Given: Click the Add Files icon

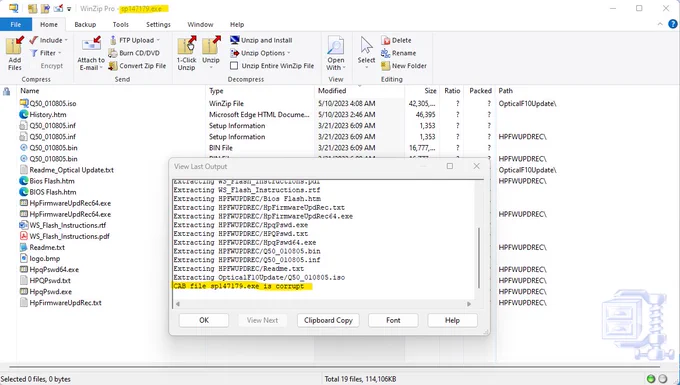Looking at the screenshot, I should (x=15, y=45).
